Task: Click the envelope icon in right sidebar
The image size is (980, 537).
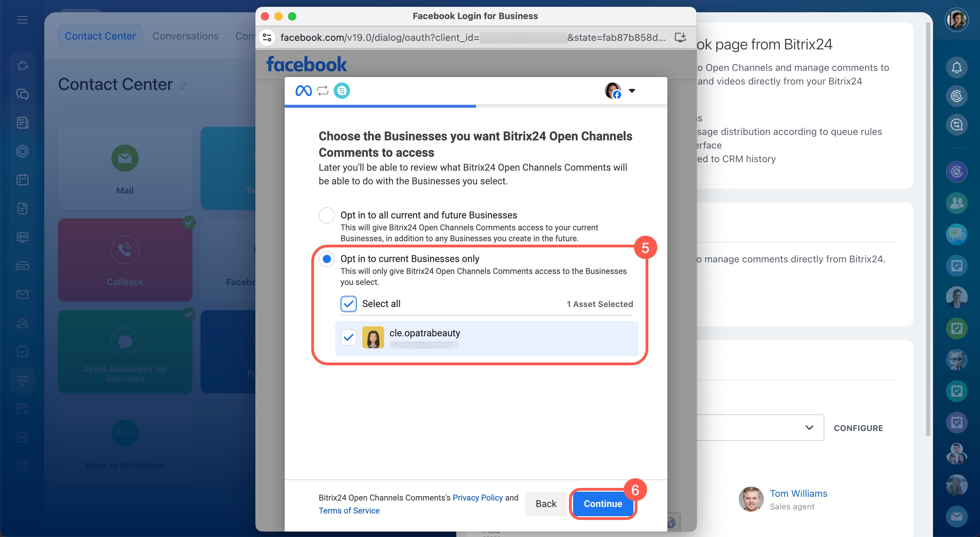Action: click(956, 516)
